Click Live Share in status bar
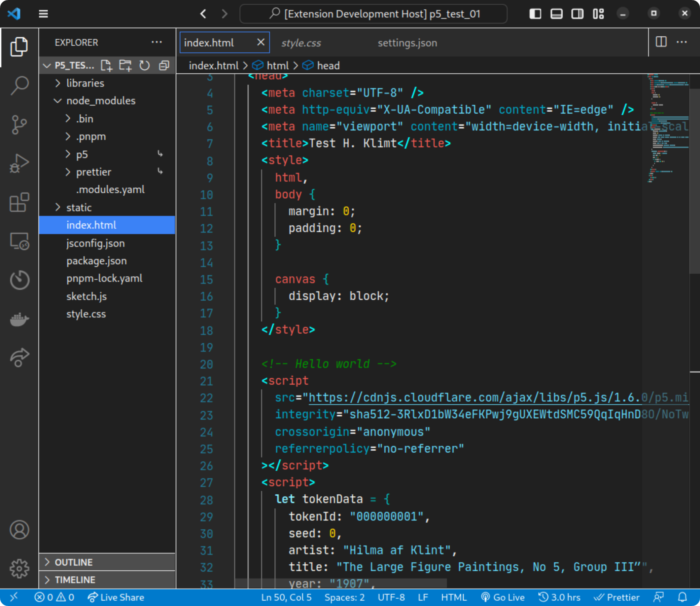 (116, 597)
